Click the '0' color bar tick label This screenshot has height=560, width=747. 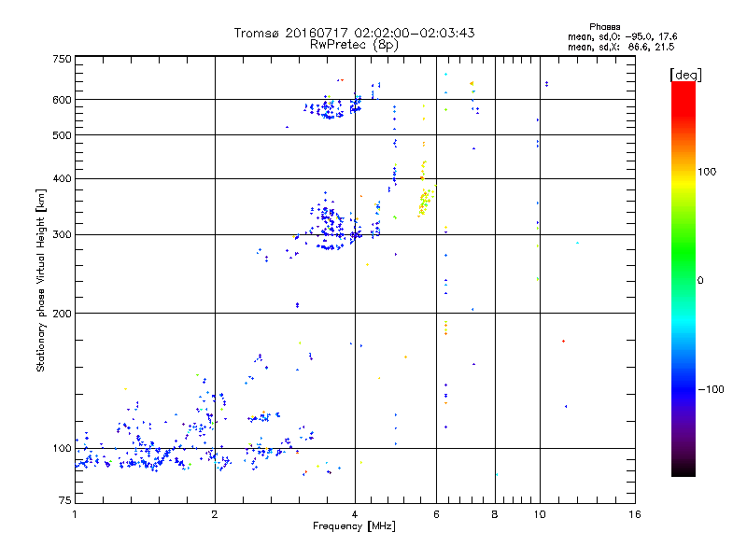[700, 280]
